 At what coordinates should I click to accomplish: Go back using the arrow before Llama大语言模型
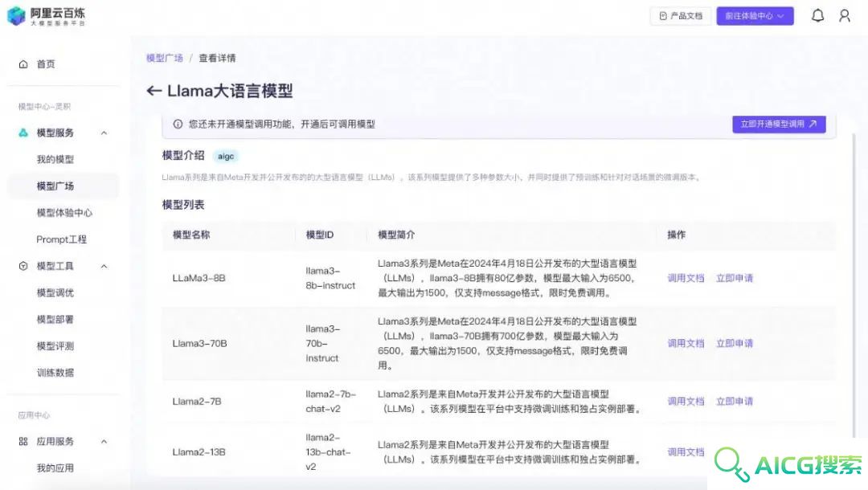point(154,91)
